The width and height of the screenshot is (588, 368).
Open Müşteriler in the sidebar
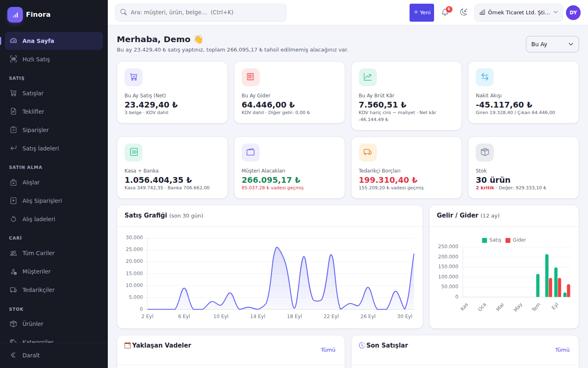(x=54, y=272)
